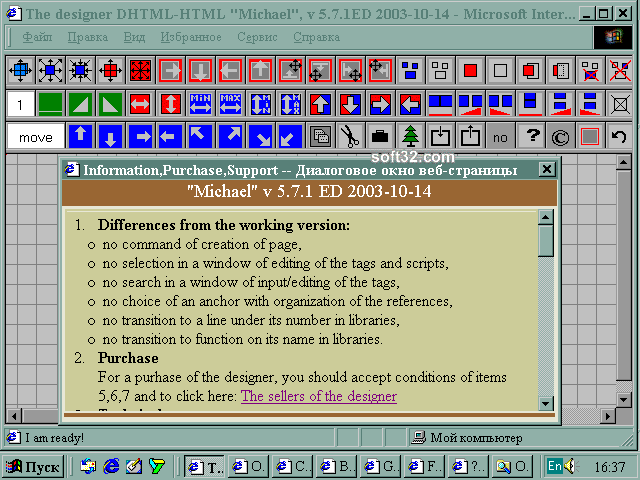This screenshot has width=640, height=480.
Task: Click the red-outlined gray square icon
Action: coord(590,136)
